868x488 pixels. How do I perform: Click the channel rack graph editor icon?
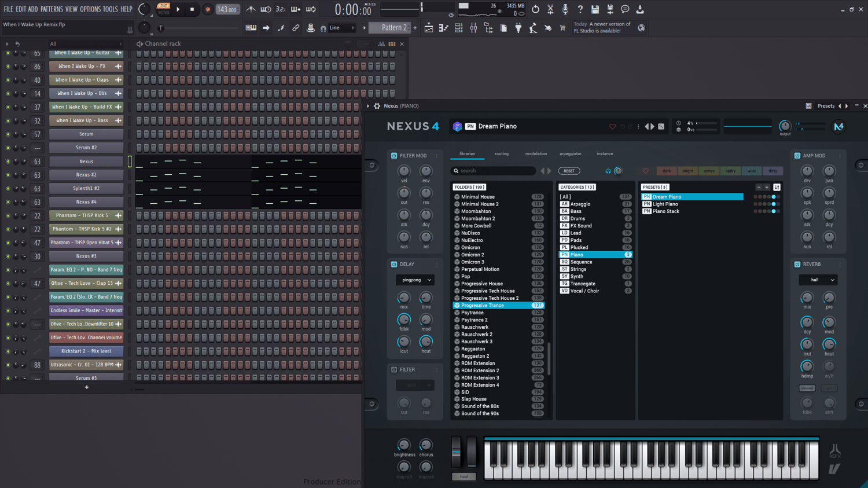381,43
